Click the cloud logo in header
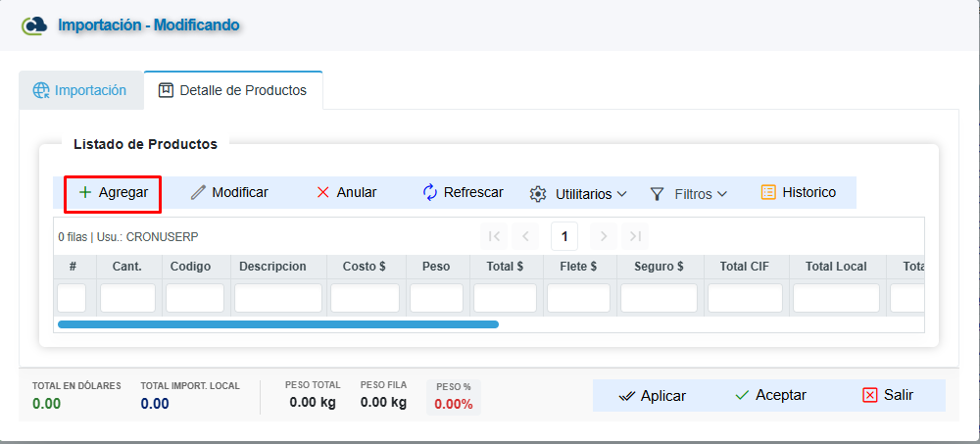 tap(34, 25)
